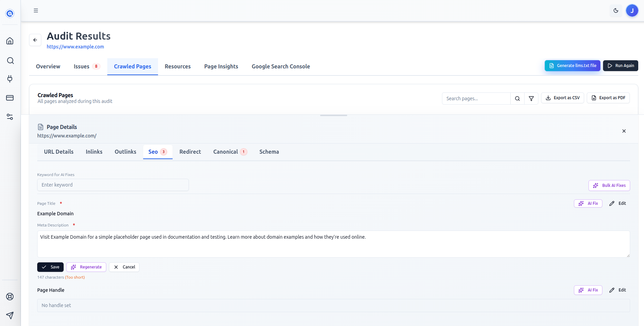Collapse the sidebar using the hamburger icon
The height and width of the screenshot is (326, 644).
click(x=36, y=10)
